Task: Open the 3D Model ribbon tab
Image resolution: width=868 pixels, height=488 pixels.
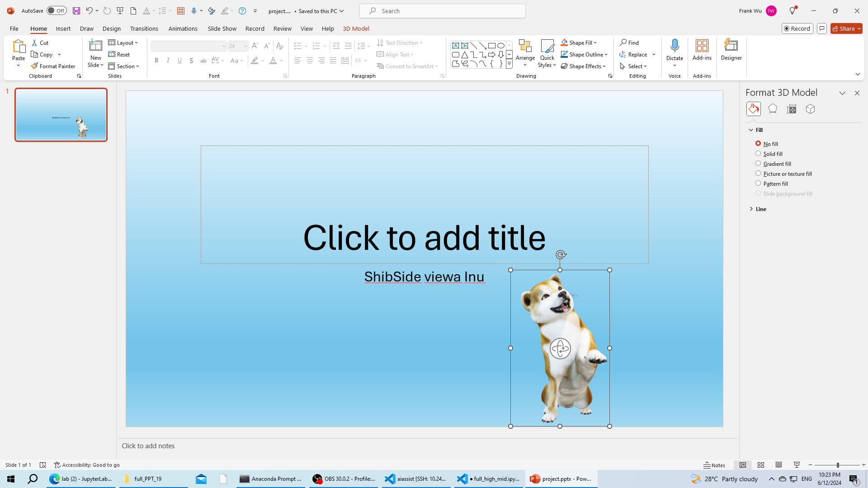Action: pos(356,28)
